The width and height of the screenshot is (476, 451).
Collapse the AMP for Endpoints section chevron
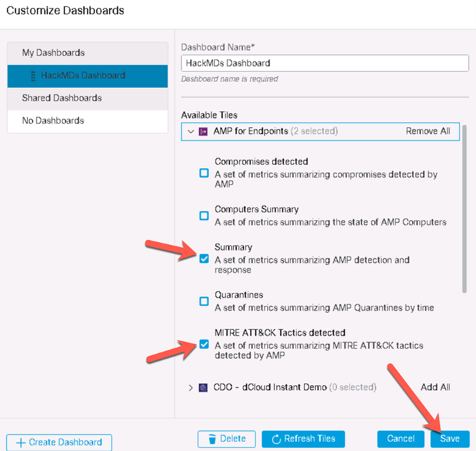[191, 131]
